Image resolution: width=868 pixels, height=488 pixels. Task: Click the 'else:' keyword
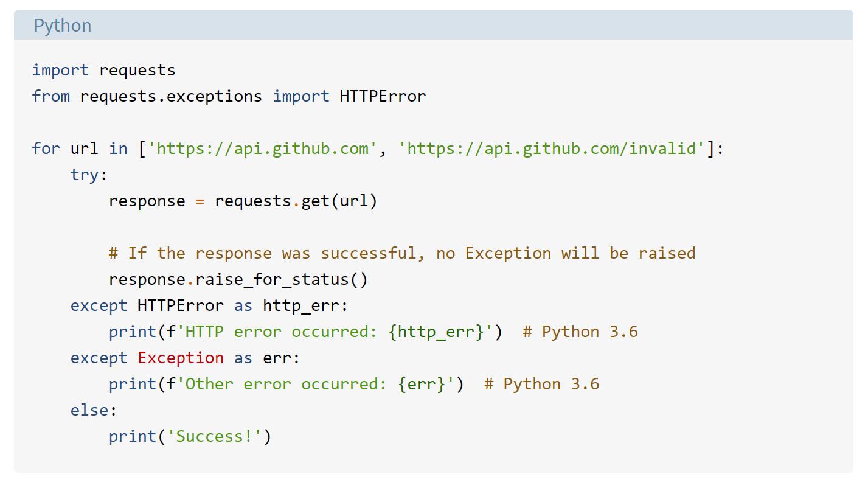[x=93, y=410]
